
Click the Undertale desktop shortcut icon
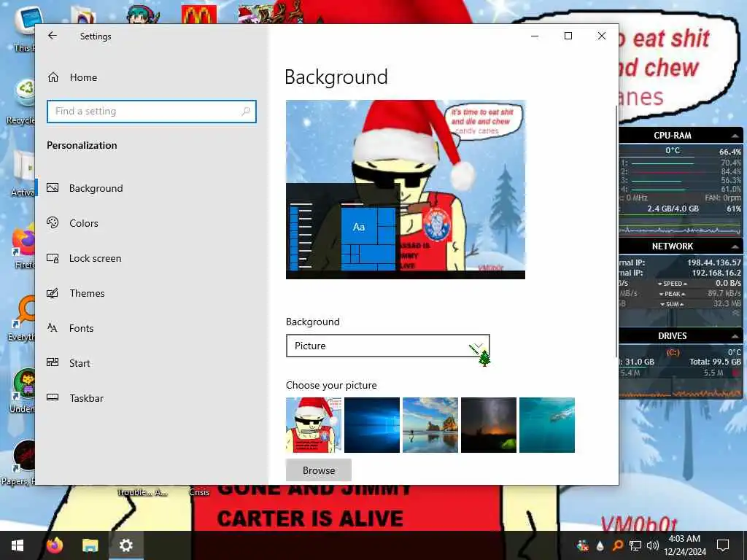coord(24,384)
